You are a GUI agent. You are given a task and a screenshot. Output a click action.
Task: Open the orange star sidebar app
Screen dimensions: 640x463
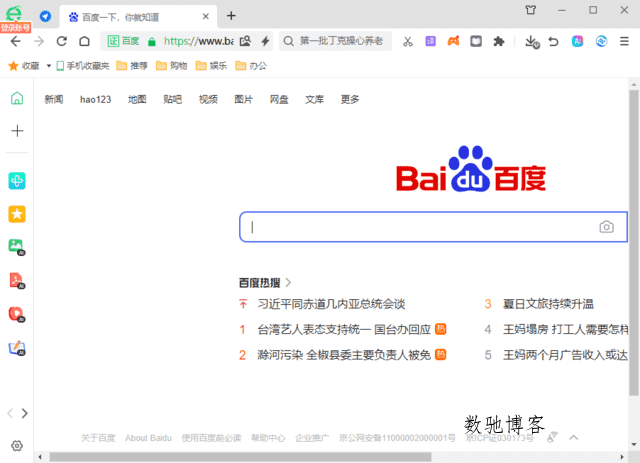pos(17,214)
